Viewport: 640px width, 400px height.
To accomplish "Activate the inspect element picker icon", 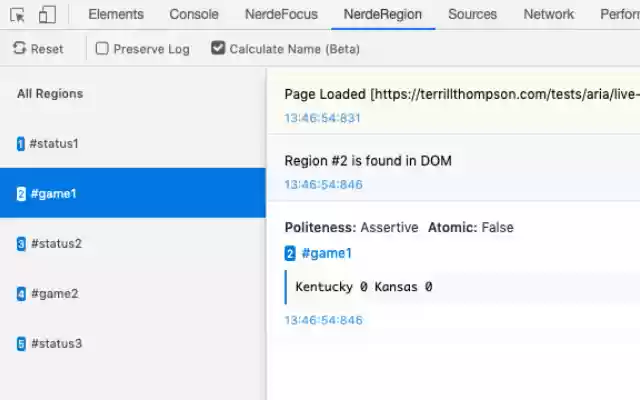I will click(x=17, y=15).
